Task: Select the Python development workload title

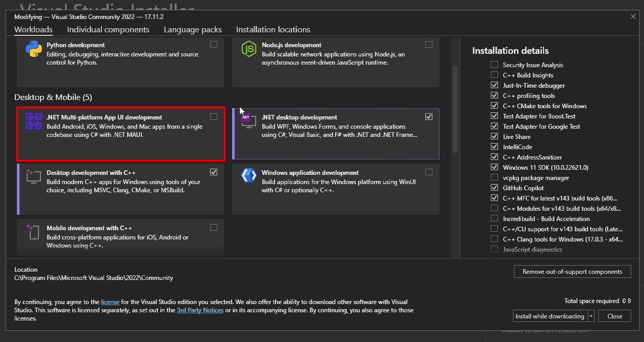Action: pyautogui.click(x=76, y=45)
